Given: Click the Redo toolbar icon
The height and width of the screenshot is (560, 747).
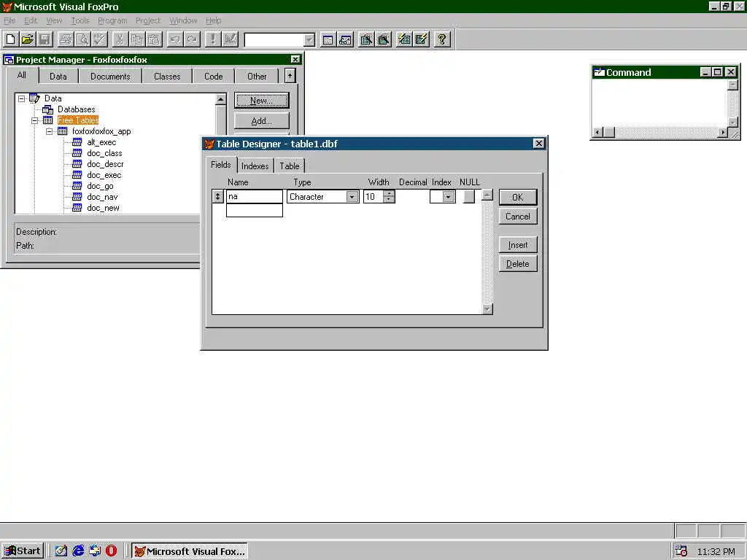Looking at the screenshot, I should [x=192, y=39].
